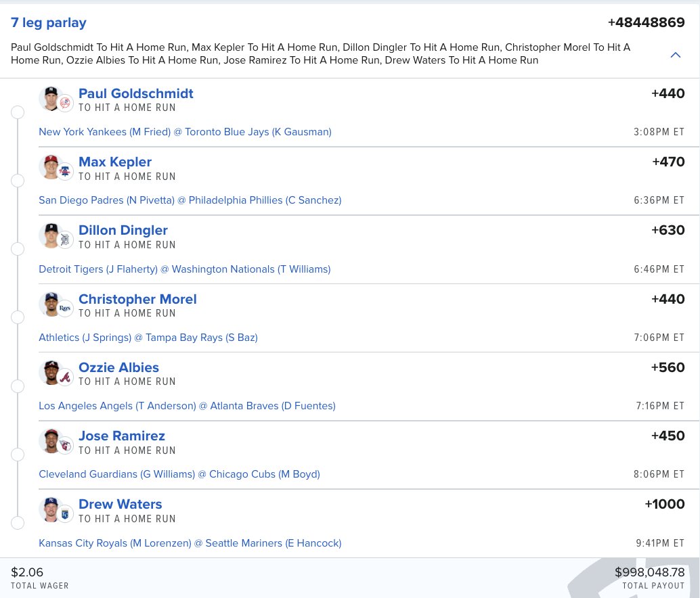Click the Rays logo beside Christopher Morel
Image resolution: width=700 pixels, height=598 pixels.
pyautogui.click(x=65, y=308)
